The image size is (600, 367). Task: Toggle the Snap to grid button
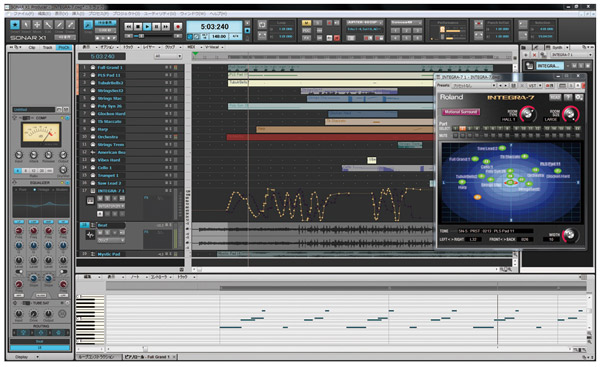[88, 25]
